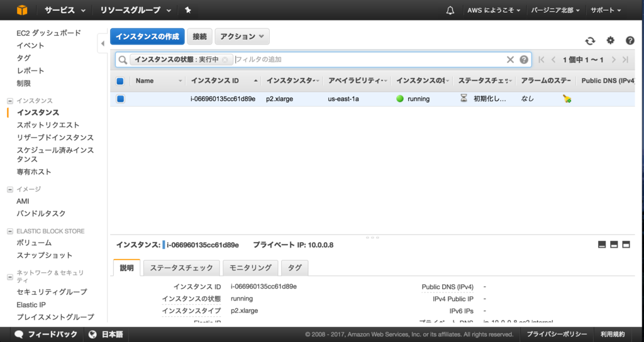Open スポットリクエスト in sidebar

[x=48, y=125]
